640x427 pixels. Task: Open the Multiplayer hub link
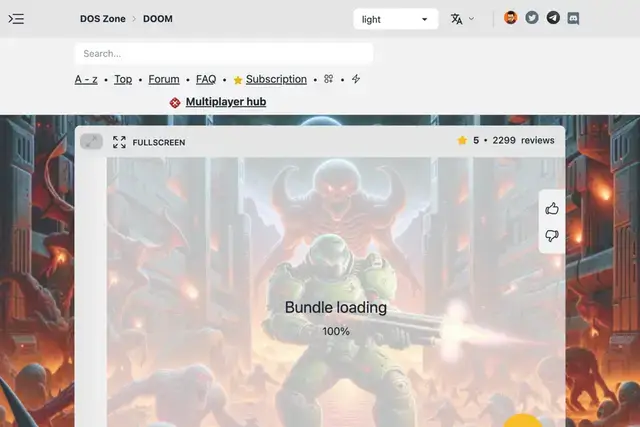tap(226, 102)
